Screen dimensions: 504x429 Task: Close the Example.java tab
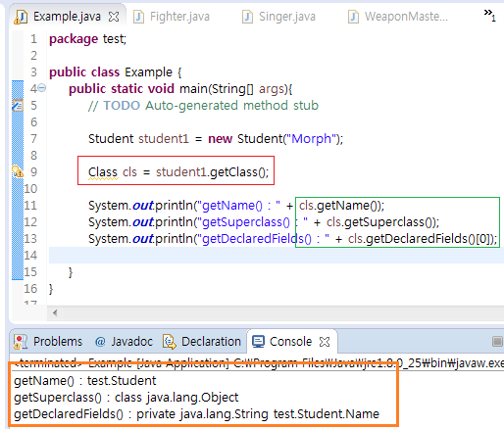(114, 17)
